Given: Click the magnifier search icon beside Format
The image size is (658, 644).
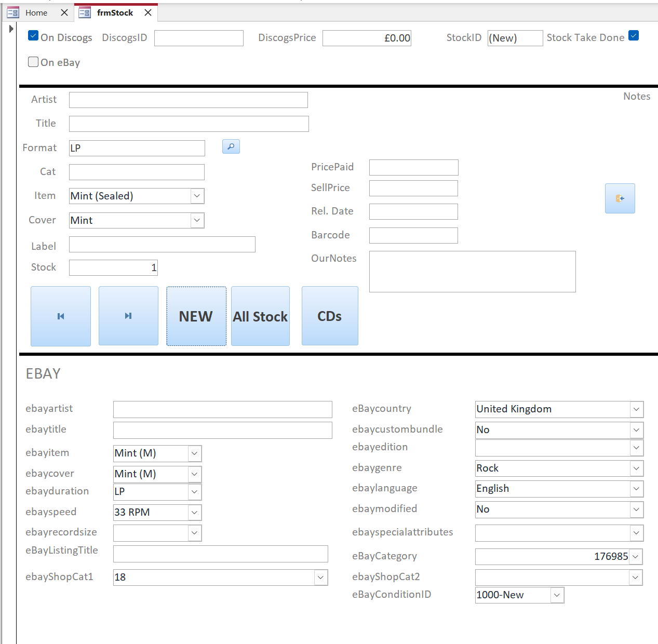Looking at the screenshot, I should pos(231,146).
